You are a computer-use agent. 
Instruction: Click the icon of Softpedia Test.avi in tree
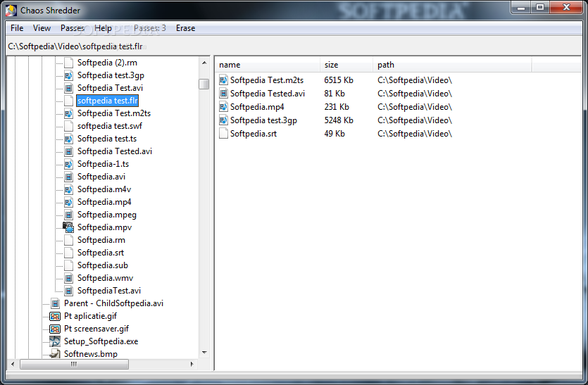point(68,88)
